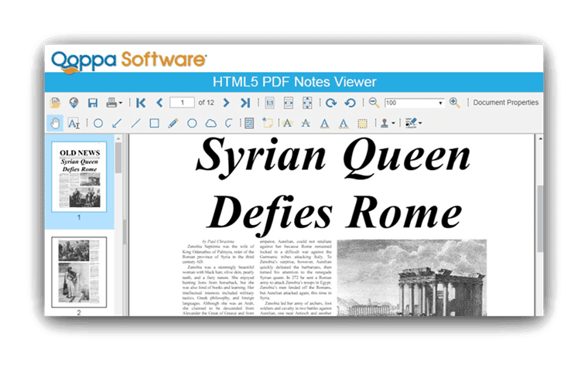Set view to actual size 1:1
The image size is (588, 368).
[269, 103]
